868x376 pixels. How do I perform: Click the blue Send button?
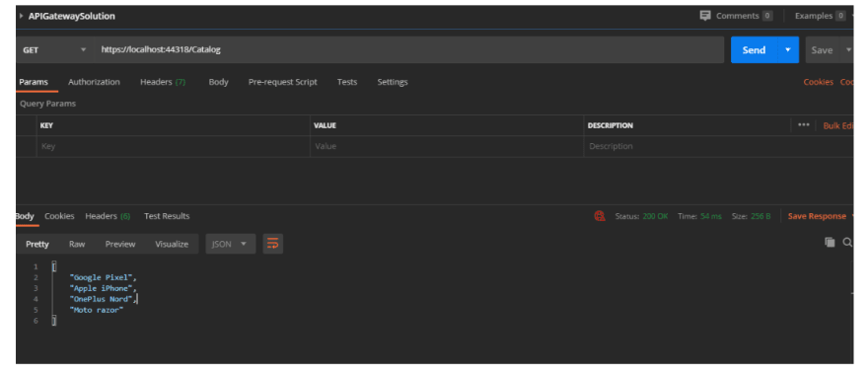click(754, 50)
